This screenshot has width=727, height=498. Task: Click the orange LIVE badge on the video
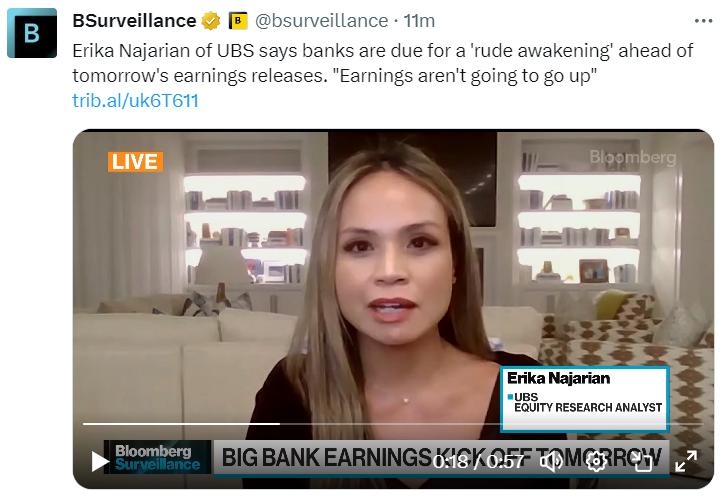[x=135, y=162]
